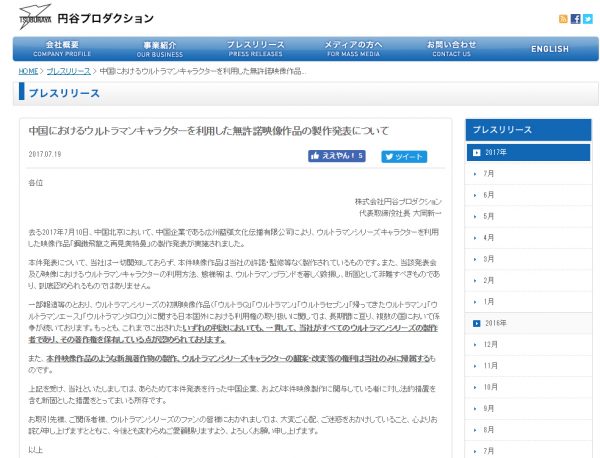Click the article date 2017.07.19
600x458 pixels.
[x=45, y=154]
